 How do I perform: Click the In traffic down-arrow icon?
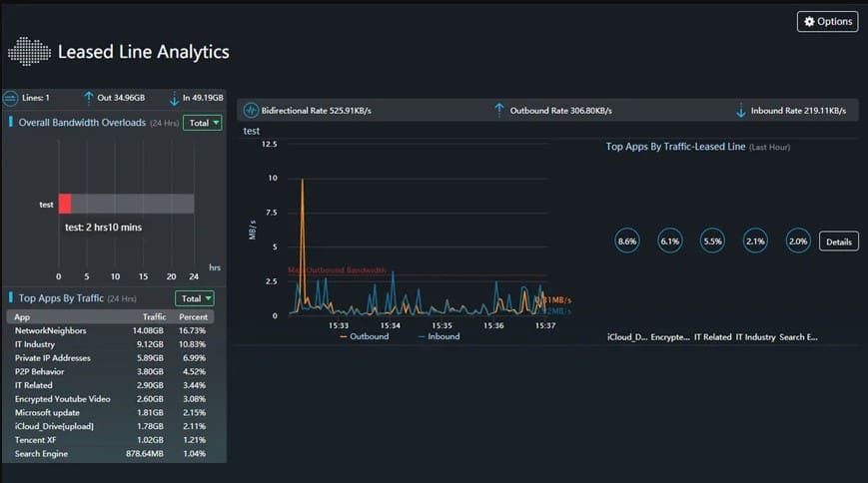tap(174, 98)
